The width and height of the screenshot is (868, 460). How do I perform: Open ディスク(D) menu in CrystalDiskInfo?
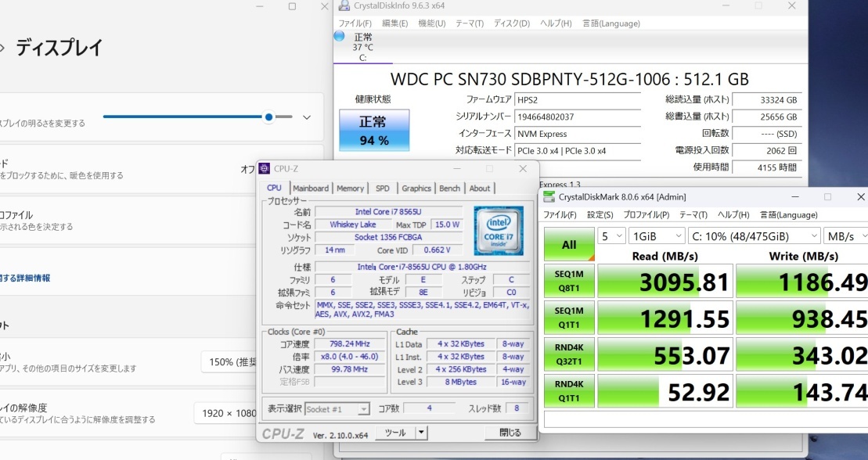512,23
